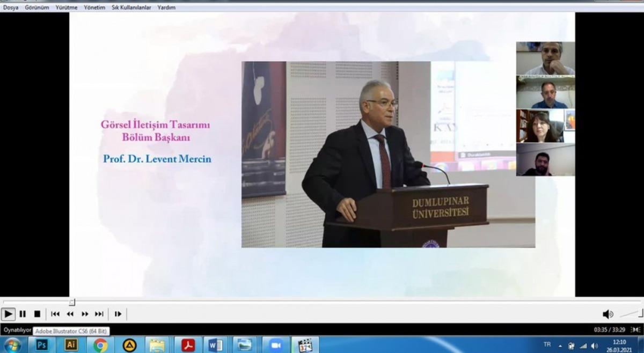Click the fast-forward (increase speed) icon
644x353 pixels.
click(x=85, y=314)
